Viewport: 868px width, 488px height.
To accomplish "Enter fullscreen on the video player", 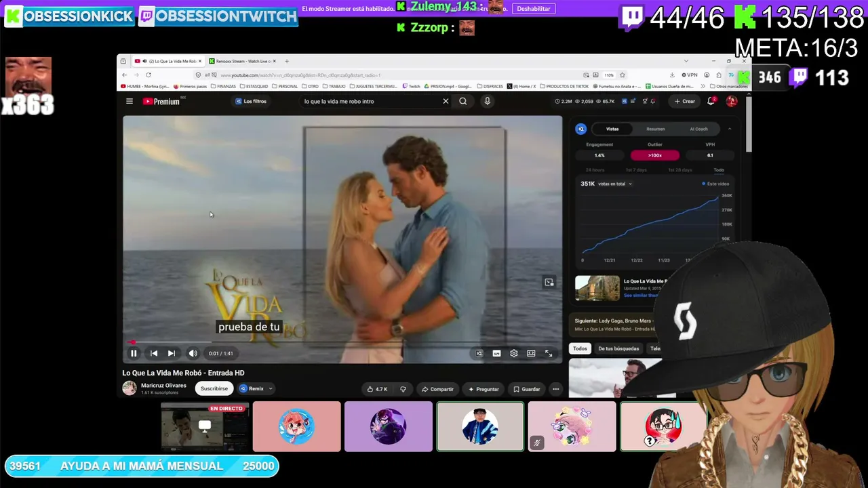I will [549, 353].
